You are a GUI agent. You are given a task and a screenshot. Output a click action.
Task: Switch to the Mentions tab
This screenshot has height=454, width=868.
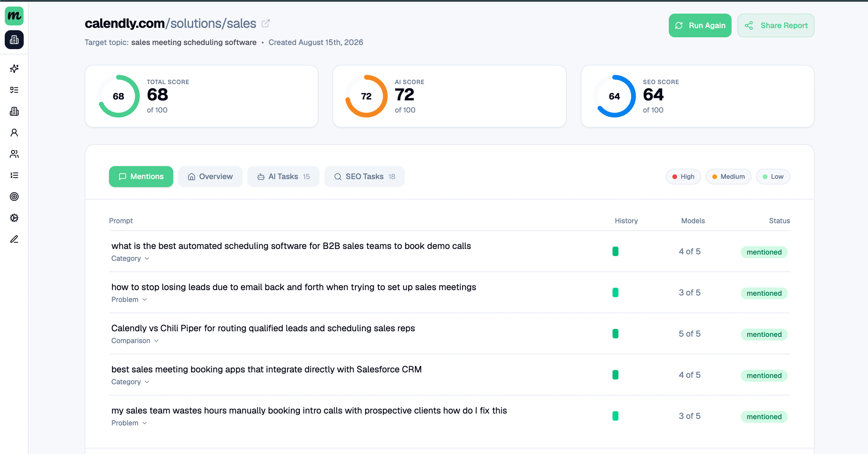[141, 177]
